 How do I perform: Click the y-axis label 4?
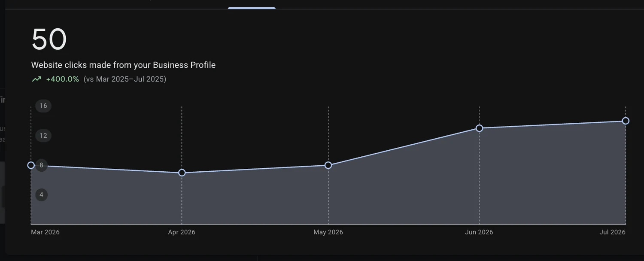coord(42,195)
